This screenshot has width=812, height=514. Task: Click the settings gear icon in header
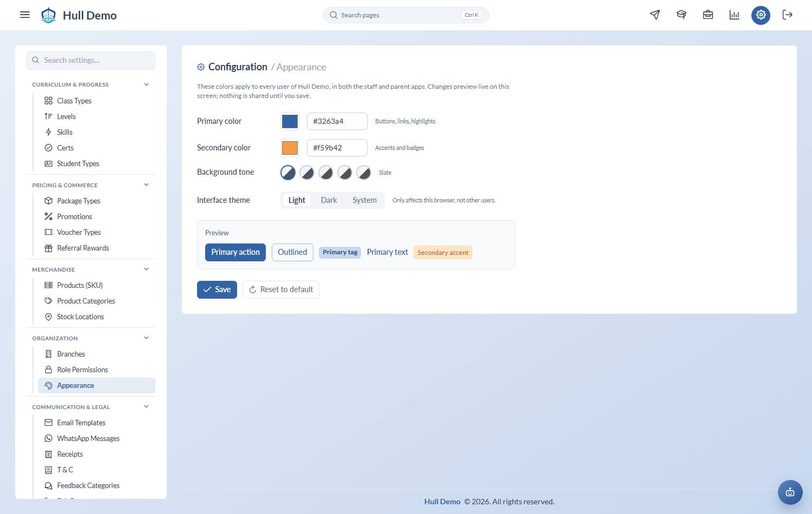tap(761, 15)
